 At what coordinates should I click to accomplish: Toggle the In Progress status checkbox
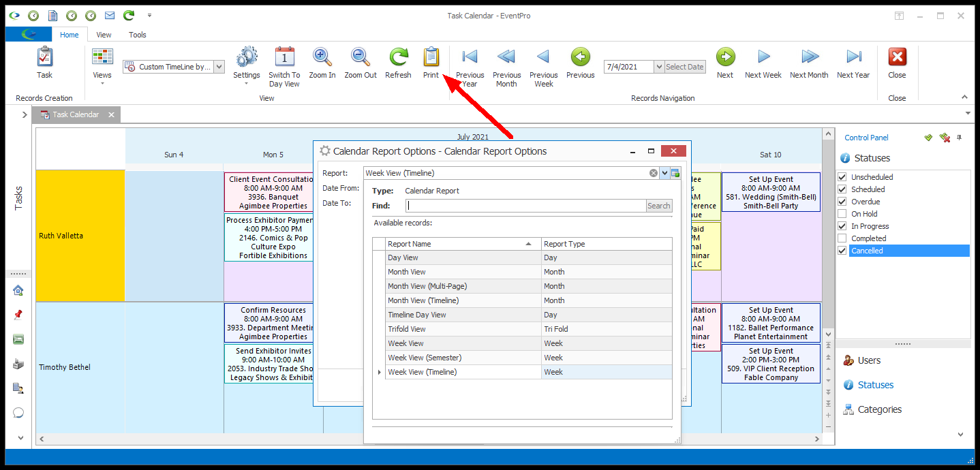(x=842, y=226)
